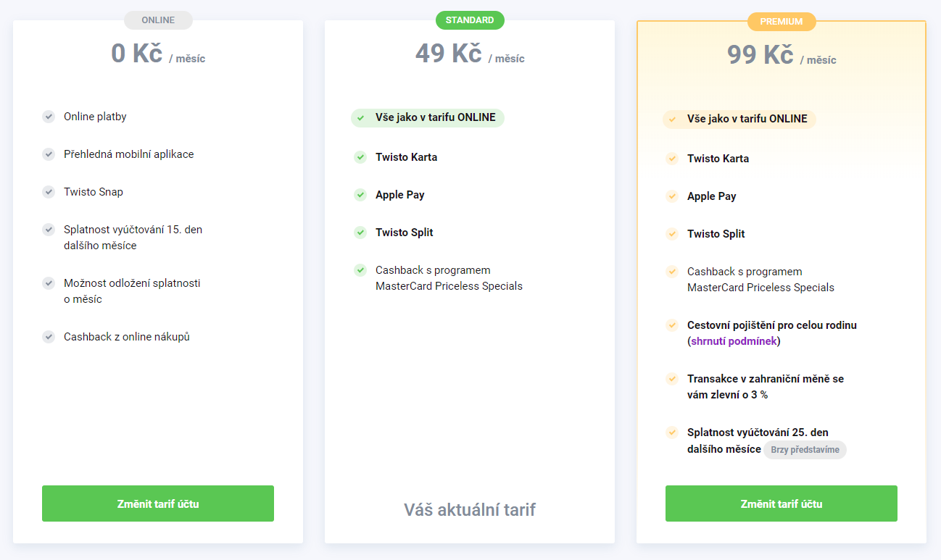Click yellow checkmark next to Premium Apple Pay
Screen dimensions: 941x560
click(x=672, y=196)
